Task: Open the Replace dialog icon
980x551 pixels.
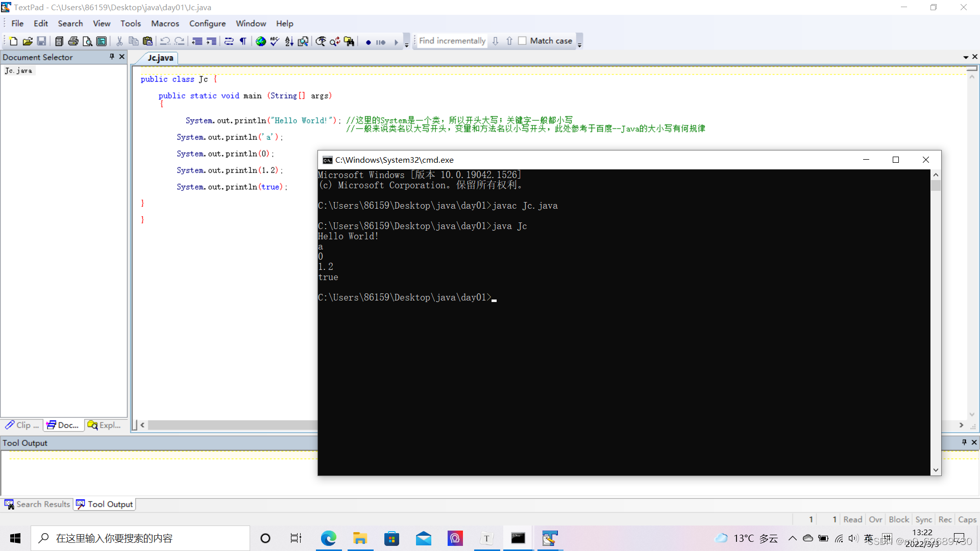Action: click(x=335, y=41)
